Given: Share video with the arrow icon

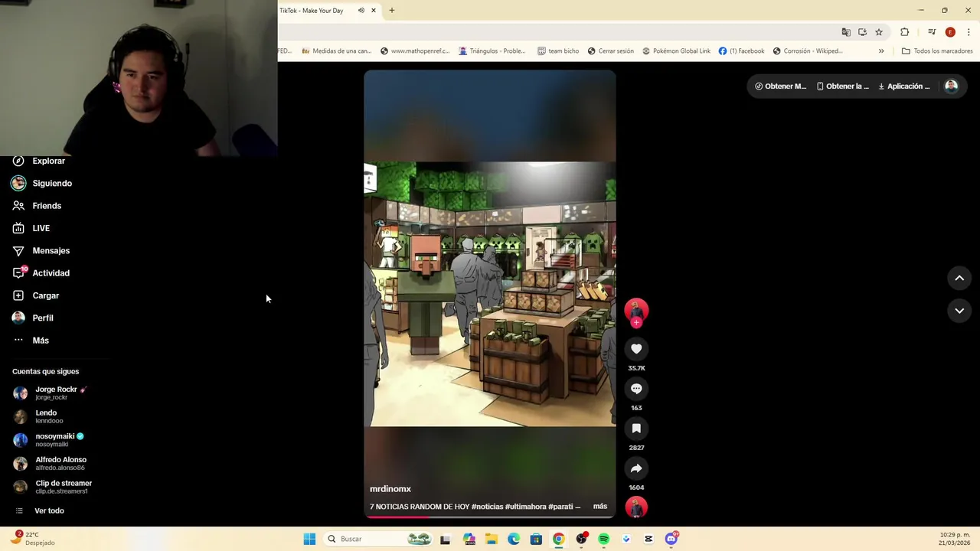Looking at the screenshot, I should tap(636, 468).
